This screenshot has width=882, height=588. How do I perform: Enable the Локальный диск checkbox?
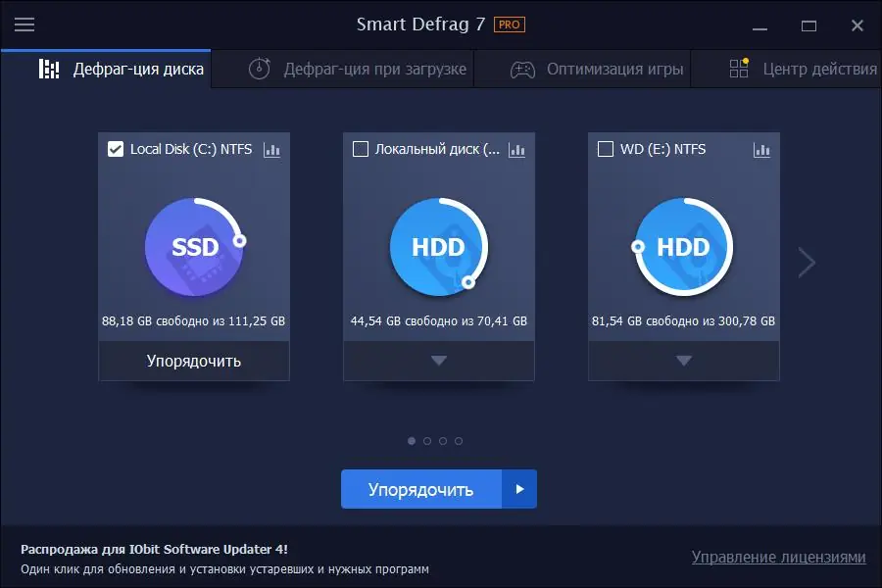pyautogui.click(x=359, y=149)
